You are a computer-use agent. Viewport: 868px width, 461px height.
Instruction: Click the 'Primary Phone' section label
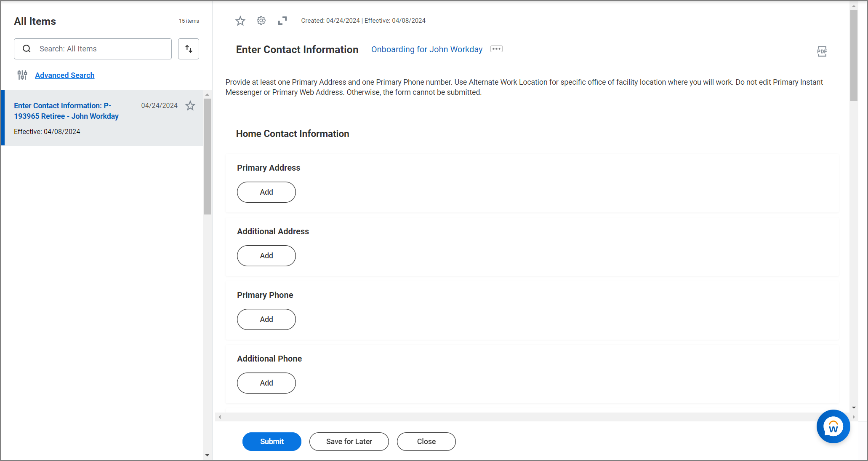265,295
